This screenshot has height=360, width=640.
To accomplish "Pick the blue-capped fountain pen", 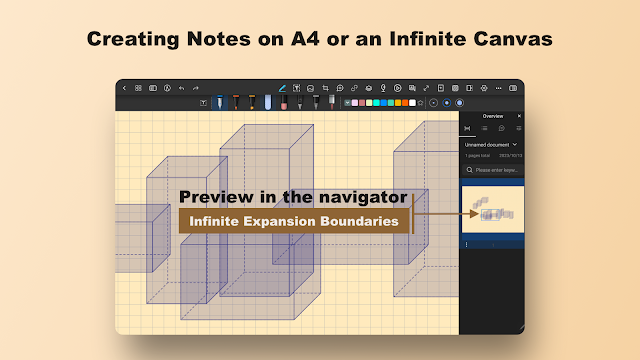I will point(220,102).
